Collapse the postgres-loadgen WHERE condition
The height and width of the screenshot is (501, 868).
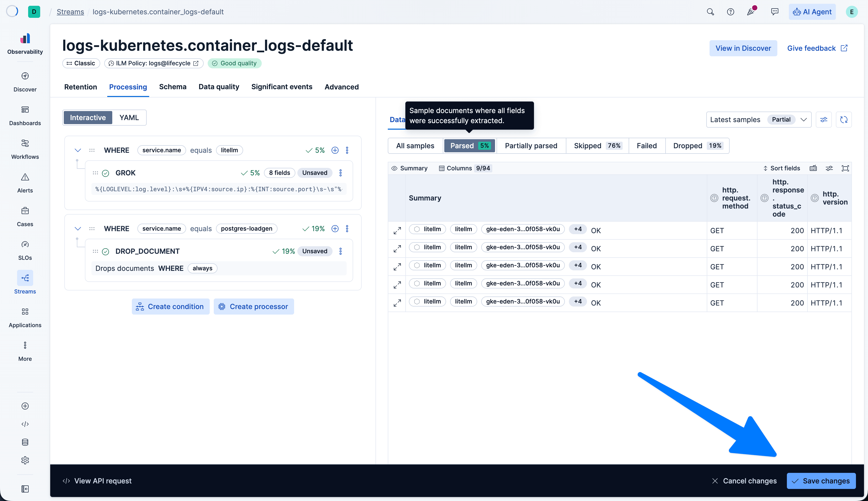pos(78,228)
